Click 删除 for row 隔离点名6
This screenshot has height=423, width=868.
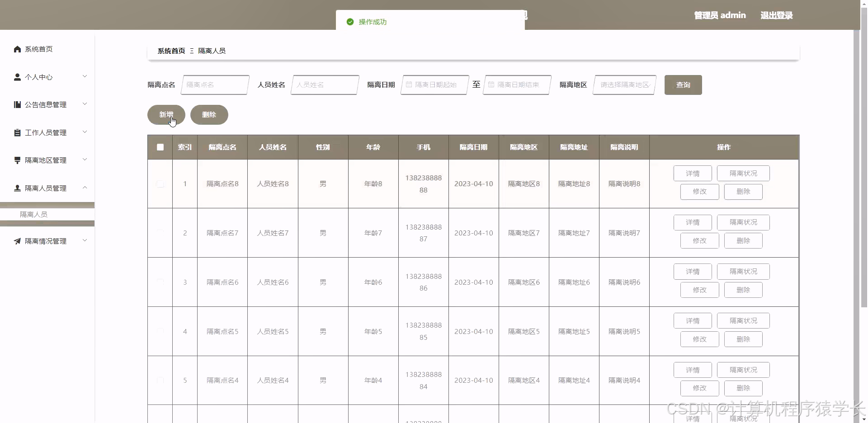pos(743,290)
